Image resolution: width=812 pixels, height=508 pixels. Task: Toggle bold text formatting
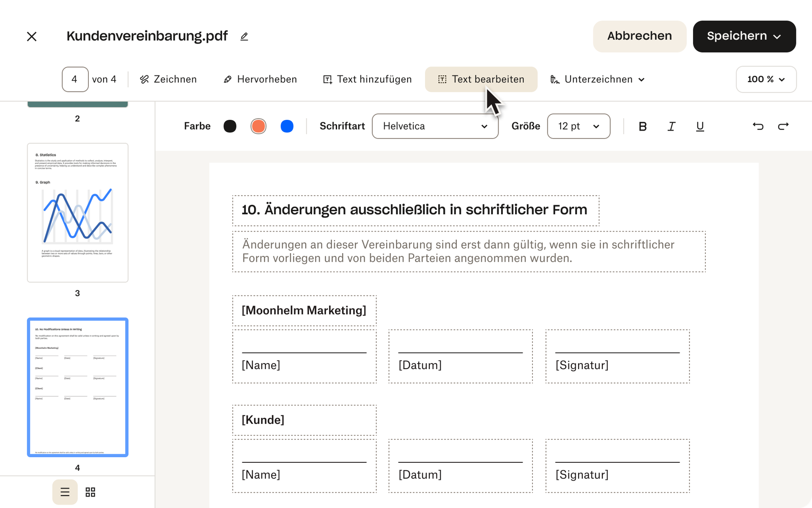click(642, 126)
